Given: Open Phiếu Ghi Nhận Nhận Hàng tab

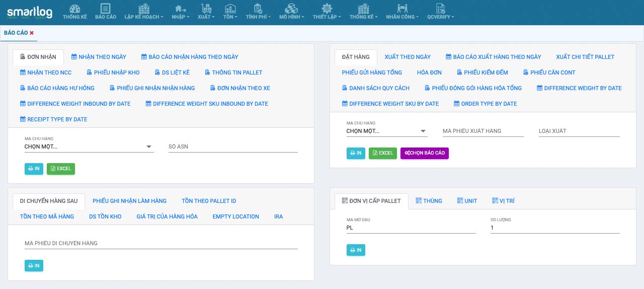Looking at the screenshot, I should click(x=152, y=88).
